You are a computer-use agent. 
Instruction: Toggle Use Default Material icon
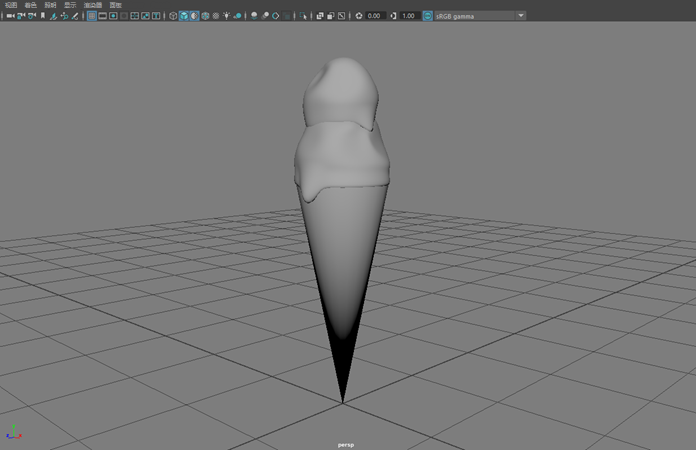pyautogui.click(x=194, y=16)
